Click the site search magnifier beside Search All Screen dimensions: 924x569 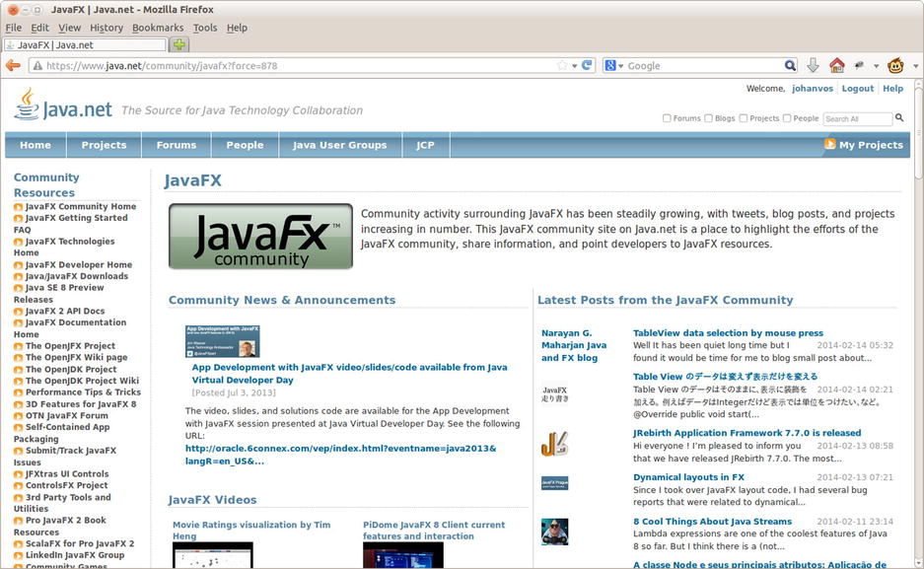[899, 117]
